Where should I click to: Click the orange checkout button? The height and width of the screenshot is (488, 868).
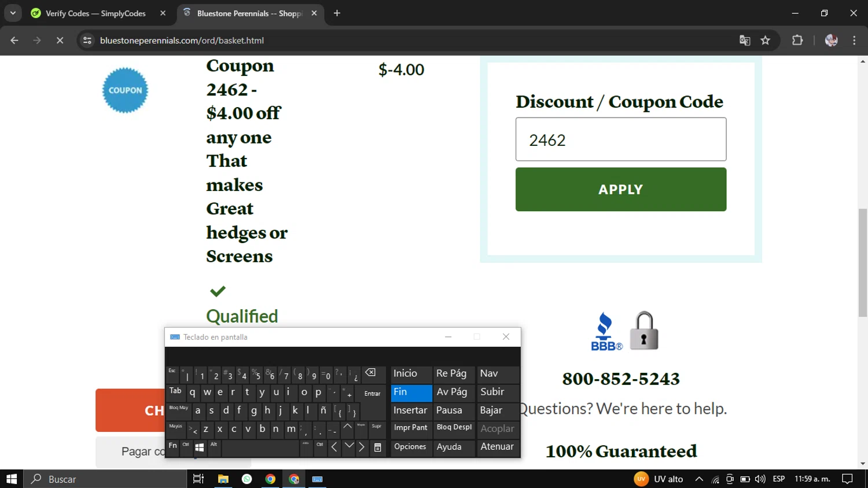point(130,410)
